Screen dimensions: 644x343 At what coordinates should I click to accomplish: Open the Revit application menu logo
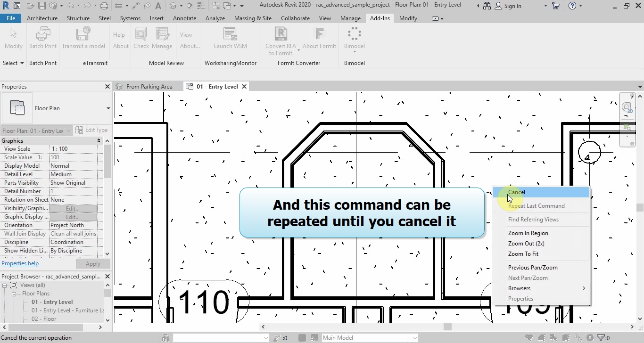(x=6, y=6)
